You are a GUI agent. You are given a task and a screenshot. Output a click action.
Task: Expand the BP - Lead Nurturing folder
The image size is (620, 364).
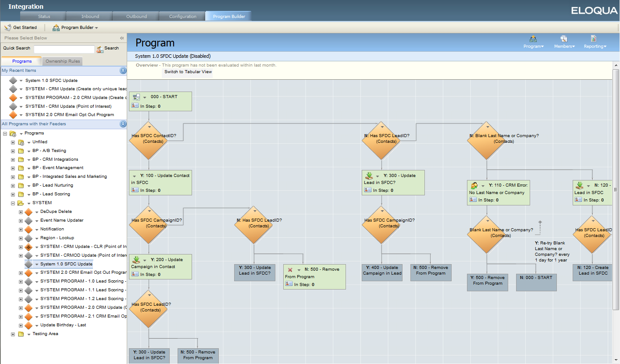click(x=13, y=186)
